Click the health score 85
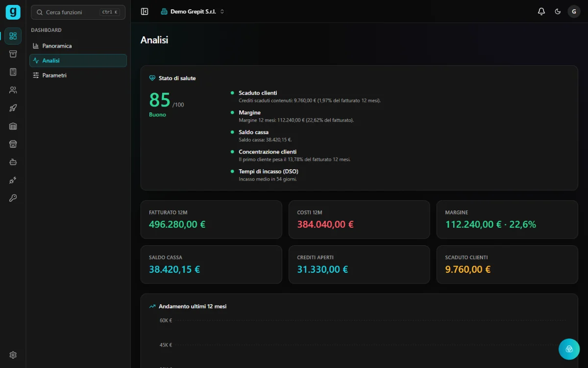The height and width of the screenshot is (368, 588). point(160,100)
